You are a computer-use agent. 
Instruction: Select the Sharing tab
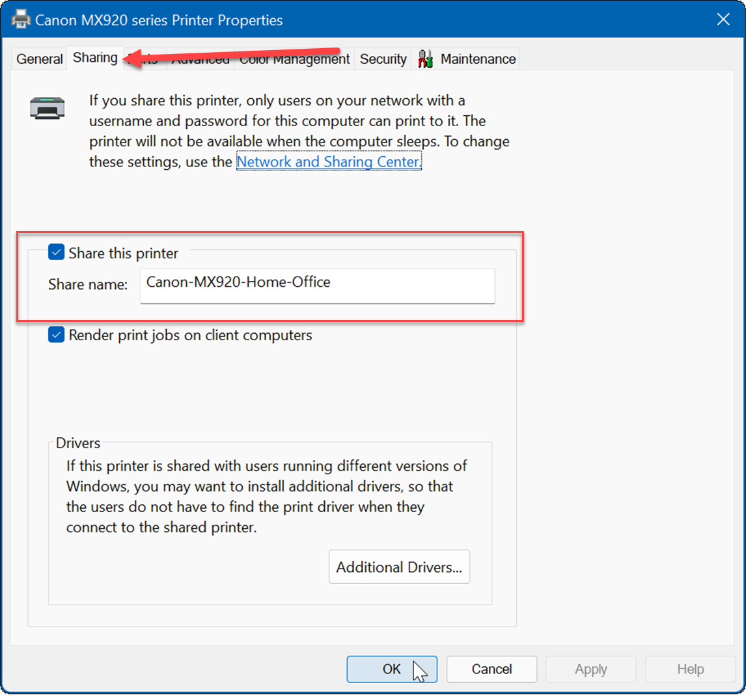[95, 58]
